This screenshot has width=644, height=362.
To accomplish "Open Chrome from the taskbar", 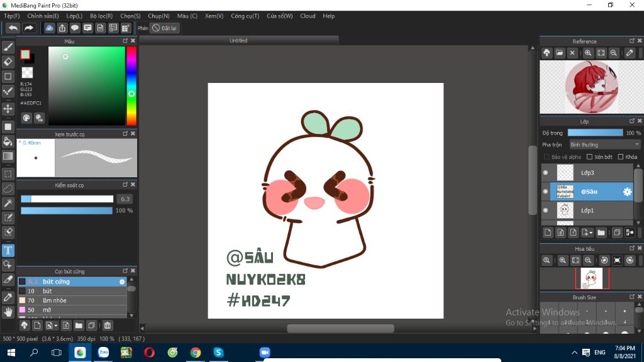I will [x=196, y=353].
